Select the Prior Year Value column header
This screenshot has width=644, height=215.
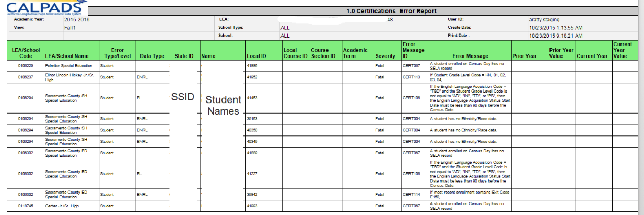561,53
